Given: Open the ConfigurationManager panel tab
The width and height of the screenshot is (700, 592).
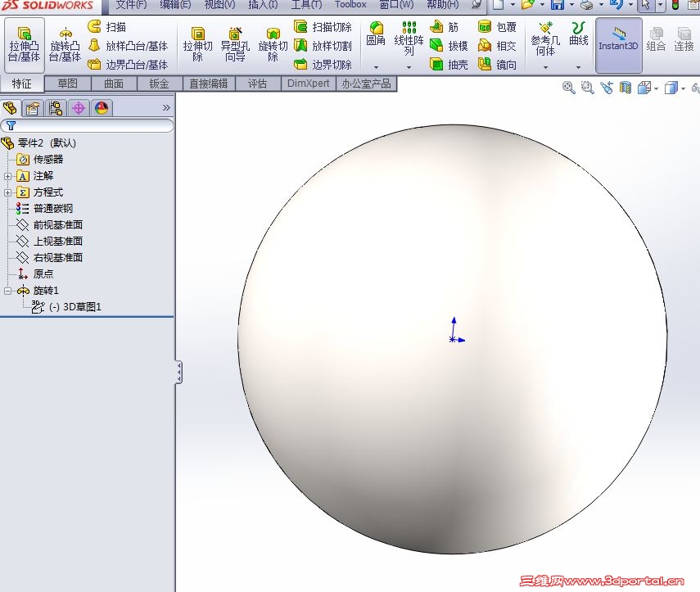Looking at the screenshot, I should pyautogui.click(x=56, y=108).
